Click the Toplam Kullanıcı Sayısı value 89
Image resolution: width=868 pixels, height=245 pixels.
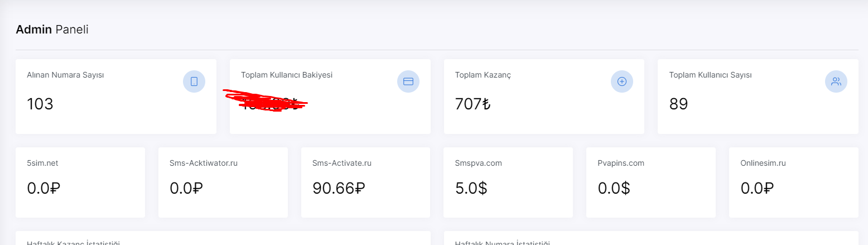point(678,104)
